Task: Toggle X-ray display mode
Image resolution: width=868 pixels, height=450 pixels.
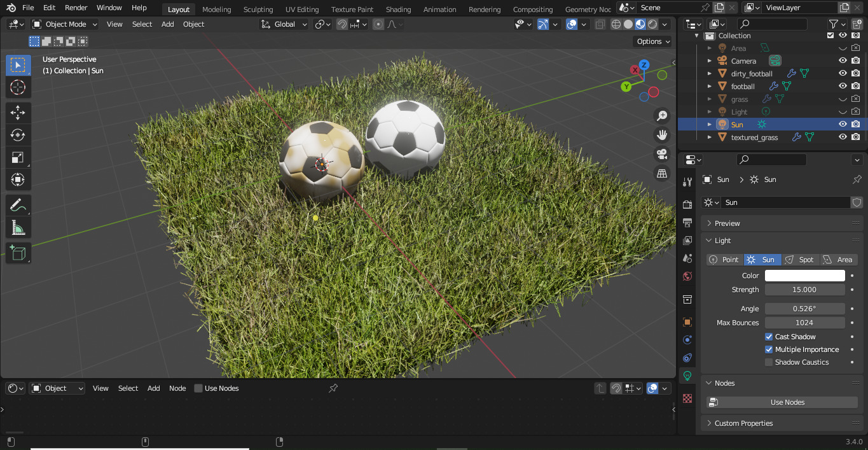Action: point(600,24)
